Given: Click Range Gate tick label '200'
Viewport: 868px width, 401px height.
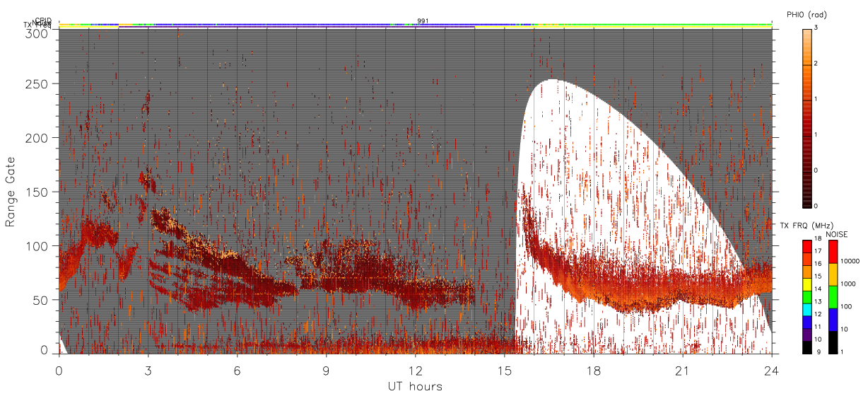Looking at the screenshot, I should point(37,138).
